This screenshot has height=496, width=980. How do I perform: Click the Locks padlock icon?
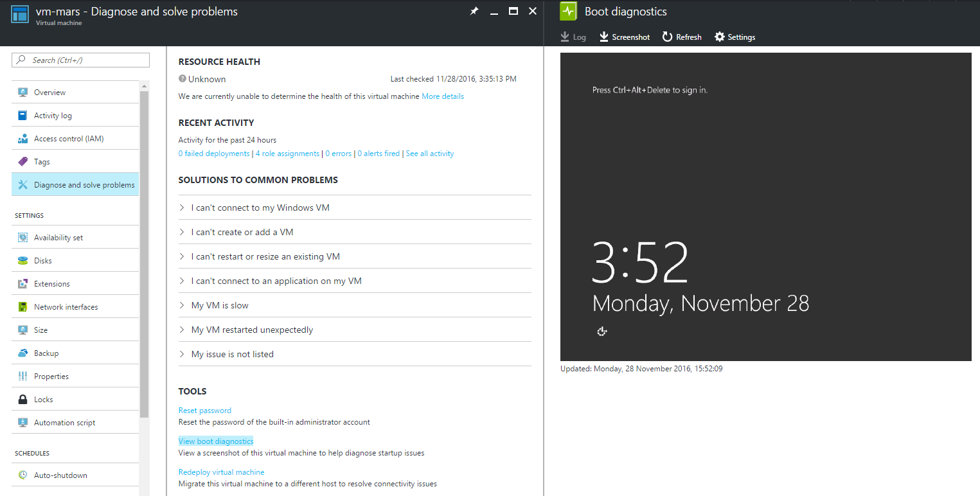(x=22, y=399)
